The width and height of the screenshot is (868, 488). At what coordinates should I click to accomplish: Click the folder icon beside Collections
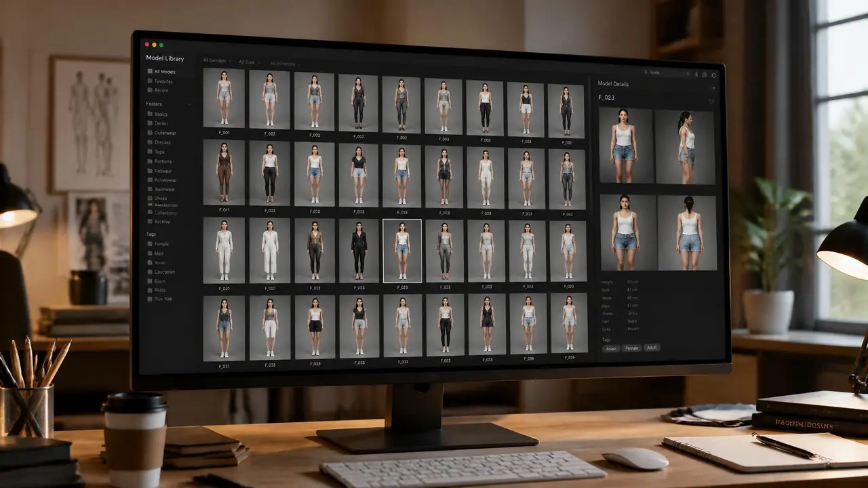pos(150,212)
